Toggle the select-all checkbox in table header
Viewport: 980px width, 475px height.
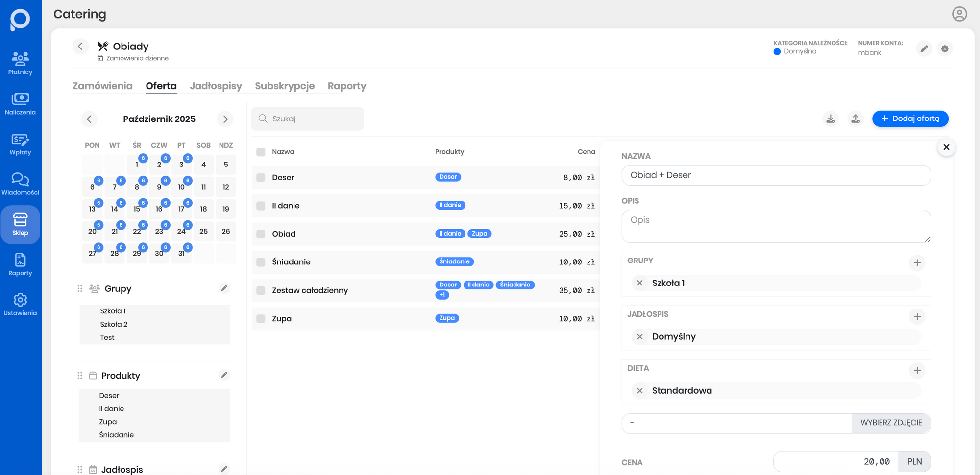tap(261, 152)
